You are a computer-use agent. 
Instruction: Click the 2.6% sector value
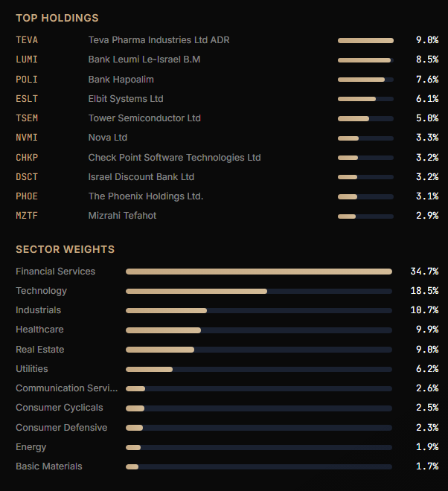click(427, 388)
